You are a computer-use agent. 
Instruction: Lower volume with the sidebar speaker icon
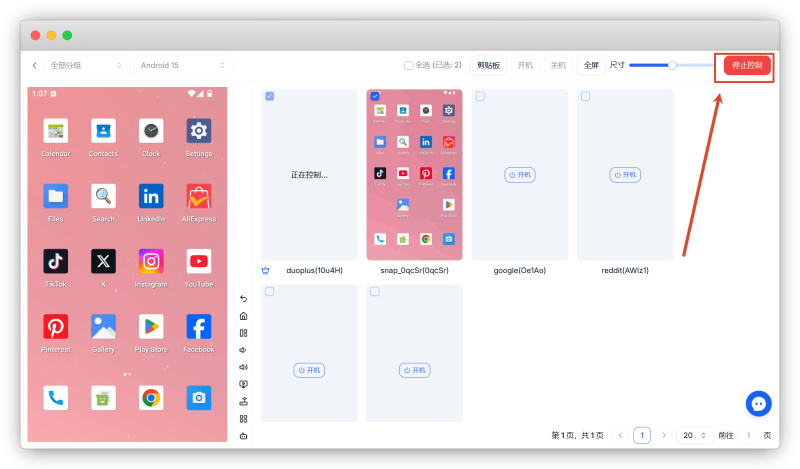243,350
